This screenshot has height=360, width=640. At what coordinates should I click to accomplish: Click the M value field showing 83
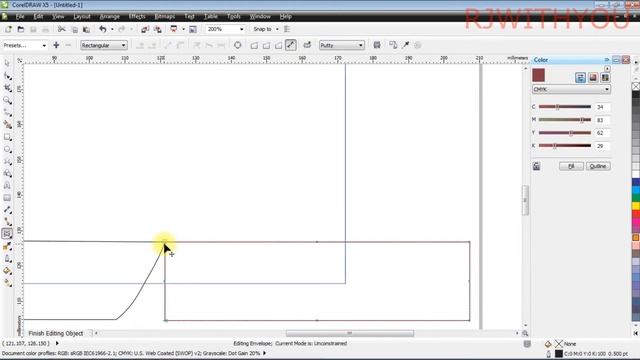602,120
